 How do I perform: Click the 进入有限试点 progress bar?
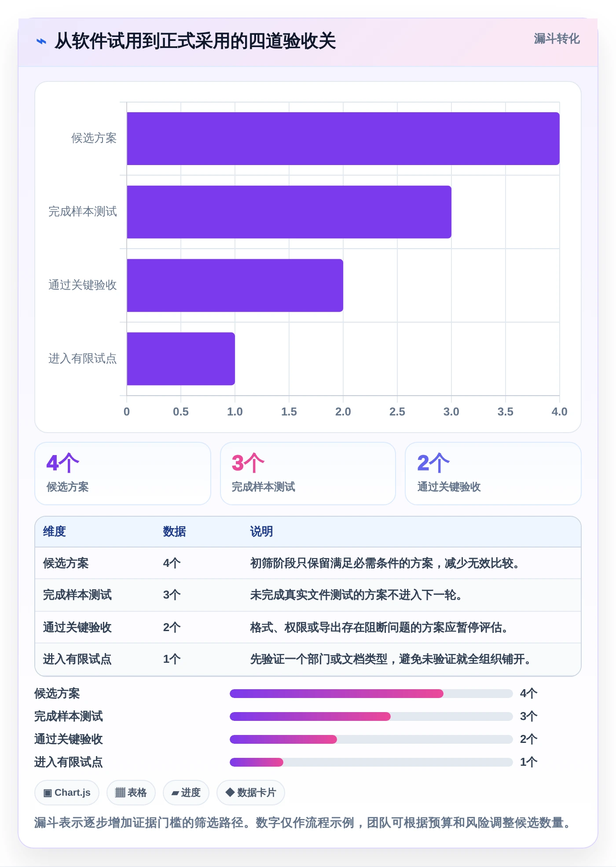coord(371,762)
